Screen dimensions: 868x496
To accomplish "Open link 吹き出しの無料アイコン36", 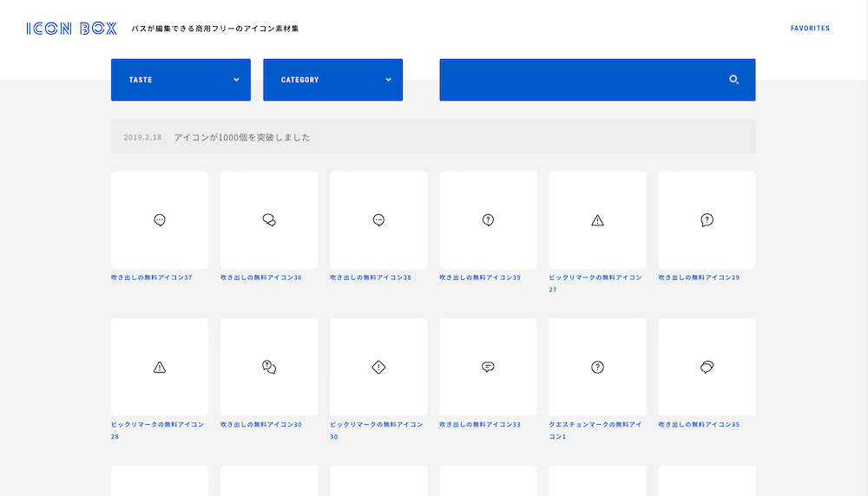I will [x=261, y=277].
